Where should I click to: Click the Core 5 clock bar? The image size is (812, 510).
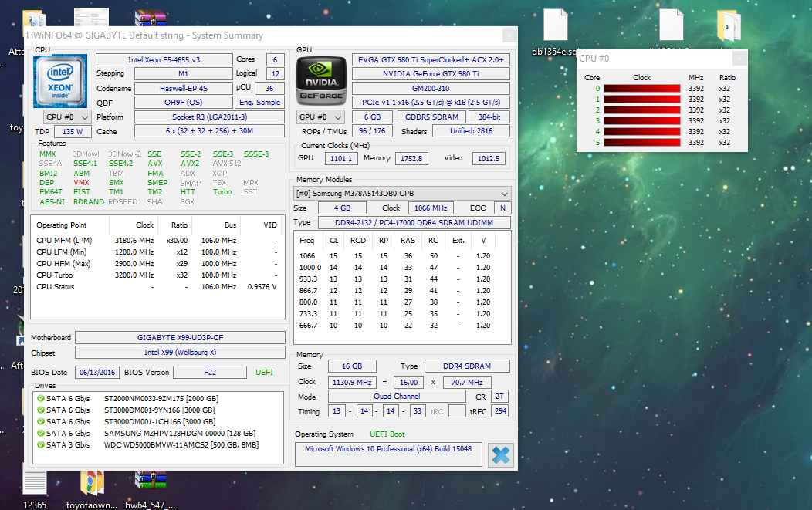[x=642, y=143]
